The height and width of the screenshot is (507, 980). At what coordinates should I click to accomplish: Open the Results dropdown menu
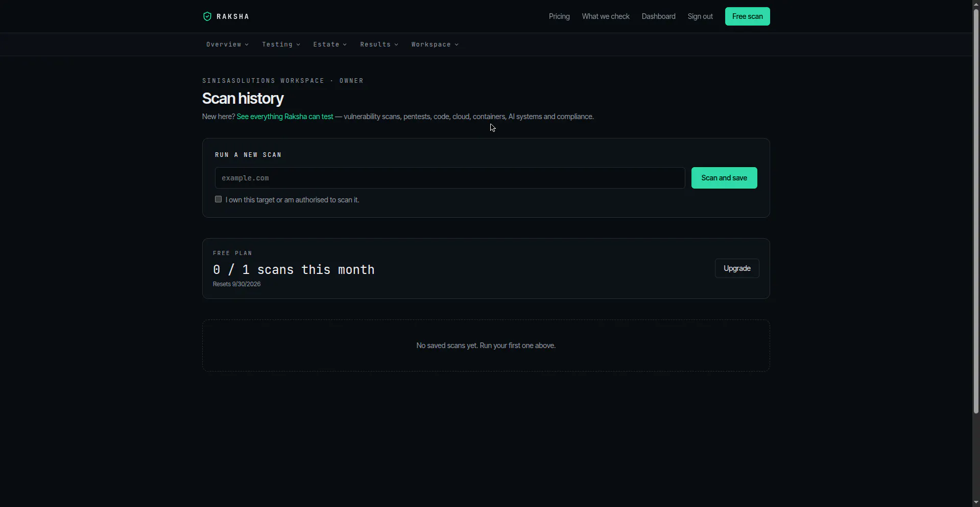[x=379, y=44]
